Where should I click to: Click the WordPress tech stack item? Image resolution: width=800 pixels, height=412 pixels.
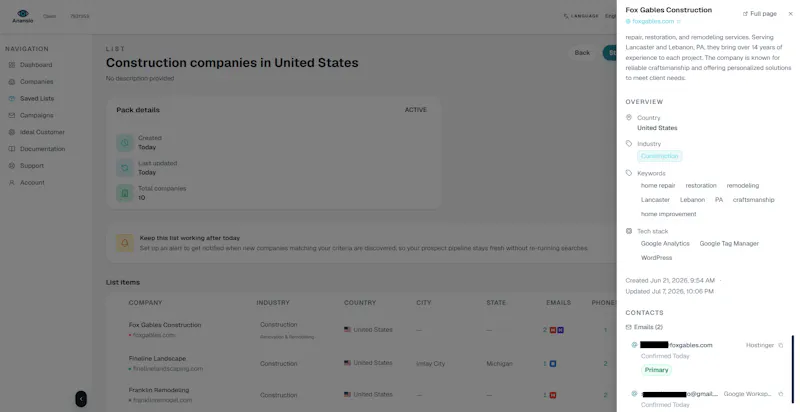point(656,258)
